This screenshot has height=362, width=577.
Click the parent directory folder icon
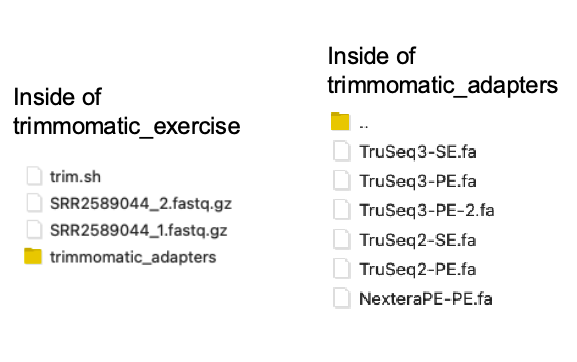[x=340, y=121]
